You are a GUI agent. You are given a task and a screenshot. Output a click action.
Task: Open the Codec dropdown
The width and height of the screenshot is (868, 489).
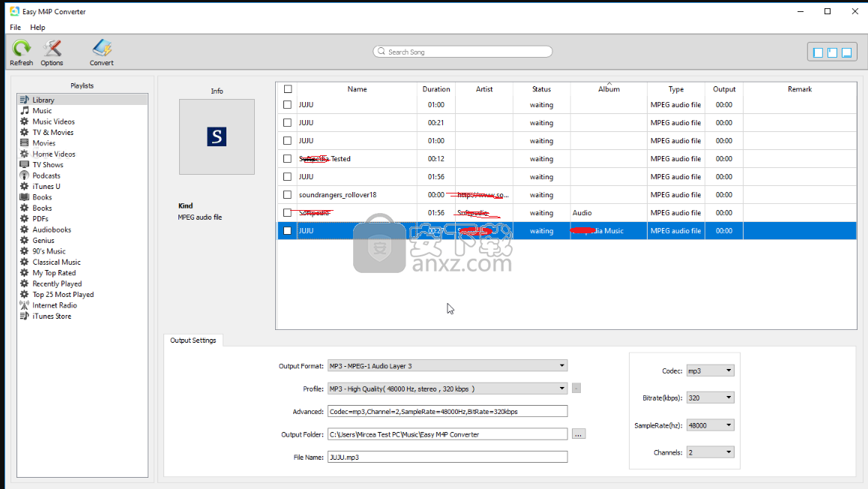711,370
